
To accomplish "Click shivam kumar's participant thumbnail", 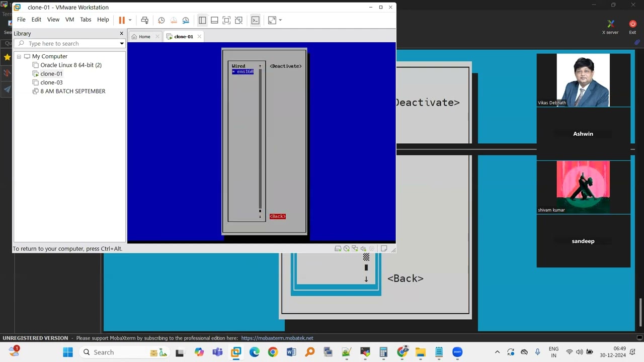I will [583, 187].
